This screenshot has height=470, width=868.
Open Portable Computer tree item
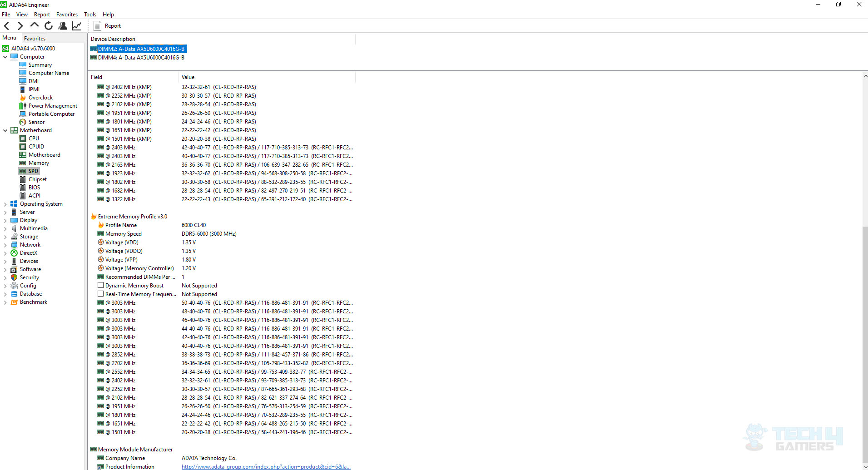click(x=51, y=114)
